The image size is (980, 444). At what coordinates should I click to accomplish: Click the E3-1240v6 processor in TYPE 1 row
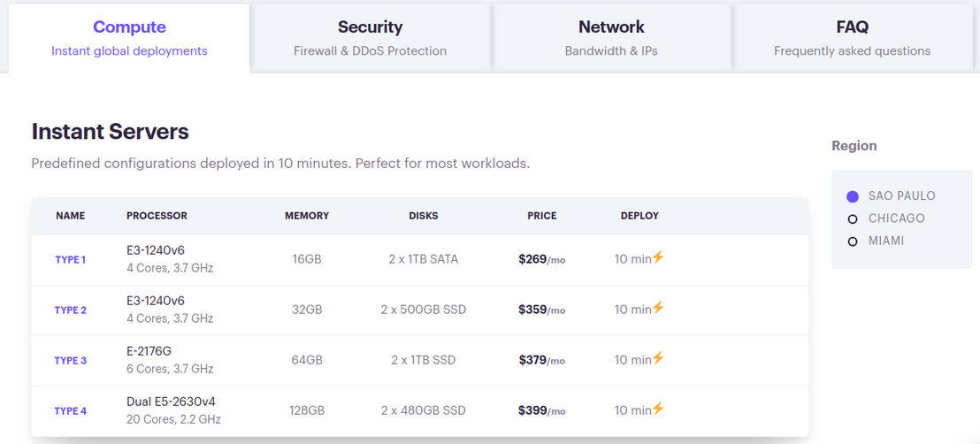[156, 251]
